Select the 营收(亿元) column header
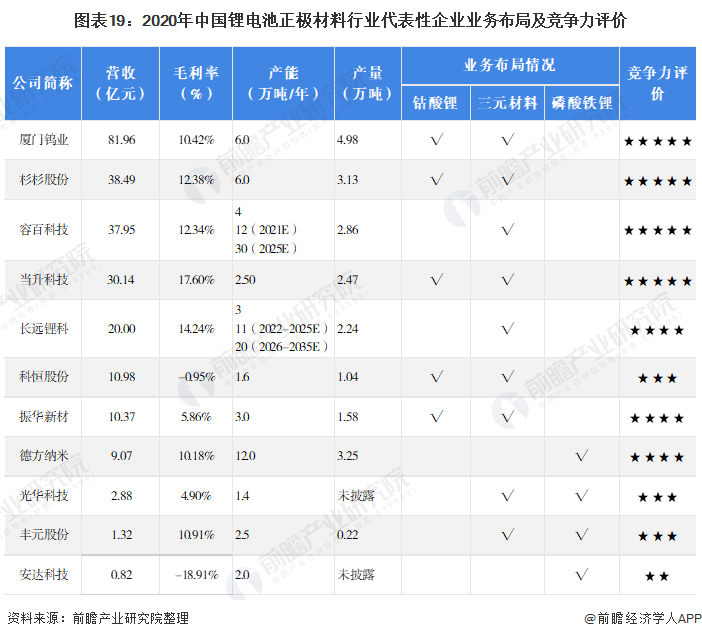 pyautogui.click(x=120, y=83)
